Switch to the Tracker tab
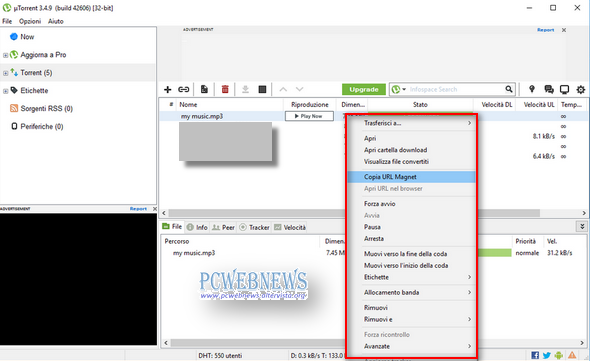Viewport: 590px width, 361px height. click(255, 227)
